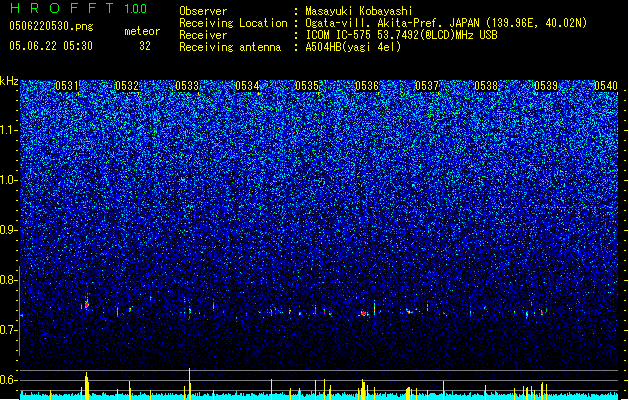Image resolution: width=629 pixels, height=400 pixels.
Task: Click antenna value A504HB(yagi 4el)
Action: pyautogui.click(x=353, y=47)
